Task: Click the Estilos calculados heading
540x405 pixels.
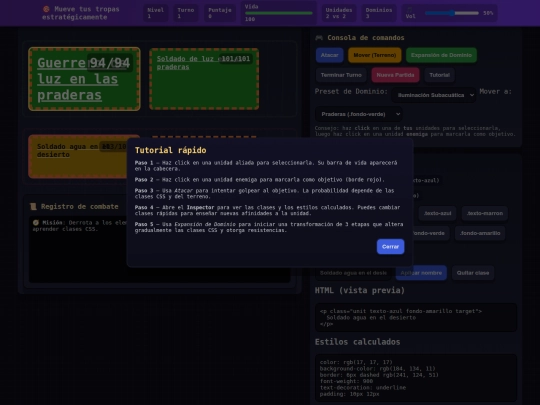Action: (x=357, y=342)
